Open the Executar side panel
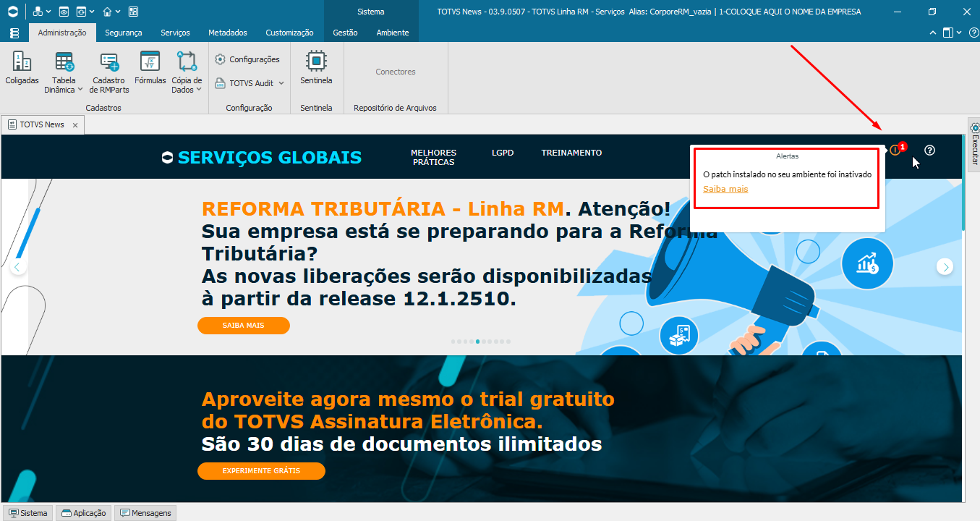The width and height of the screenshot is (980, 521). tap(974, 145)
